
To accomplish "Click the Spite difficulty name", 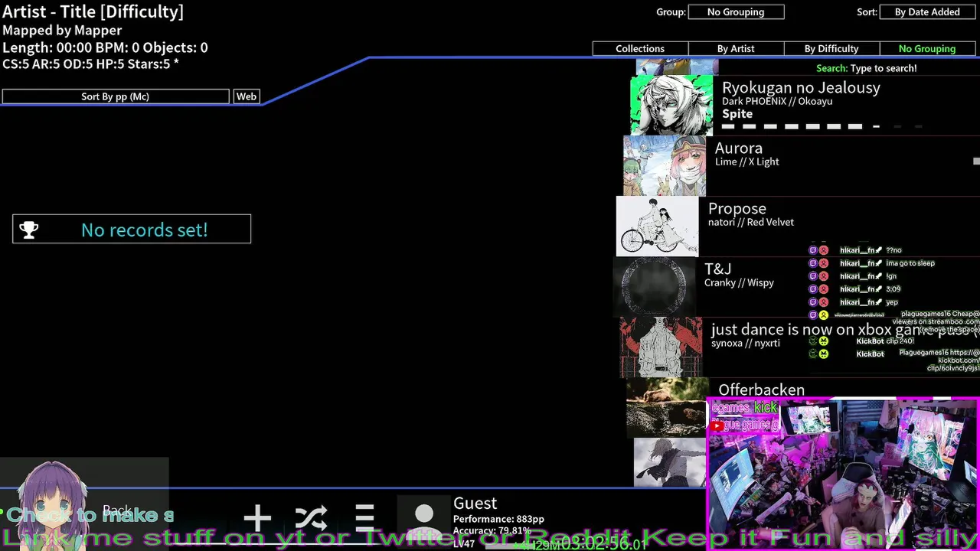I will (737, 114).
